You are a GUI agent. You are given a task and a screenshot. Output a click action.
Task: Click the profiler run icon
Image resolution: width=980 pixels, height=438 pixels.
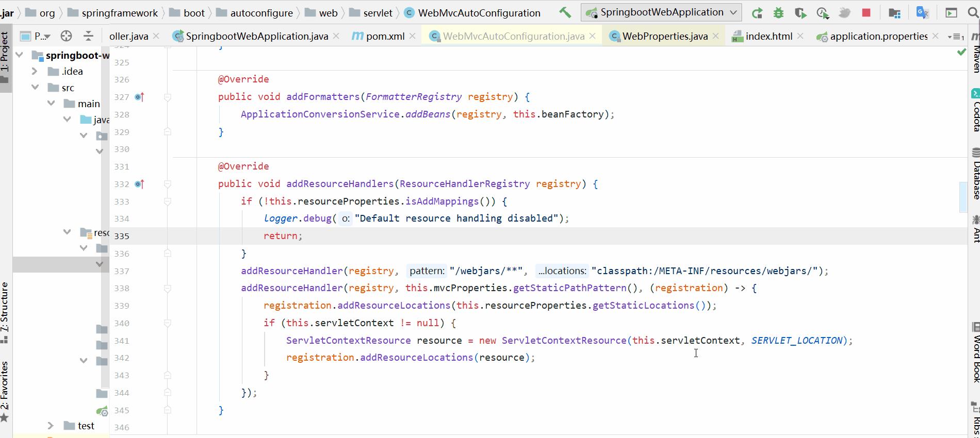click(823, 13)
